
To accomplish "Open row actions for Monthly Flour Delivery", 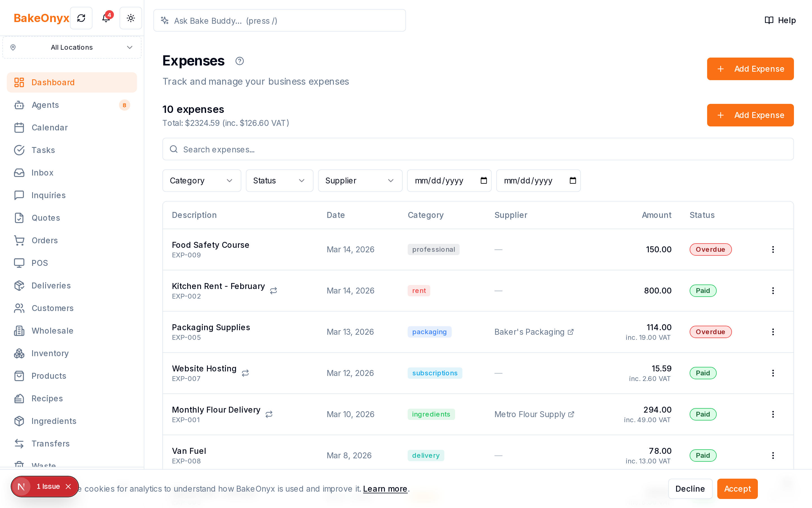I will pyautogui.click(x=773, y=414).
